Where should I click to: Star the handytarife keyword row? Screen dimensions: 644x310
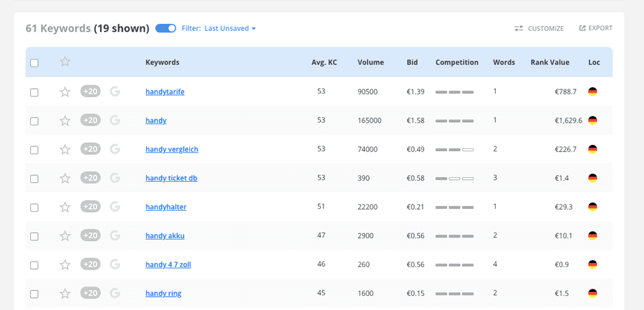point(65,92)
